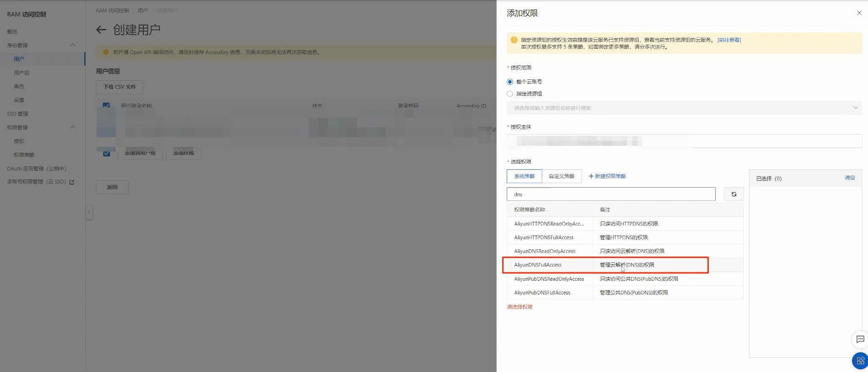Switch to the 自定义策略 tab

click(561, 176)
